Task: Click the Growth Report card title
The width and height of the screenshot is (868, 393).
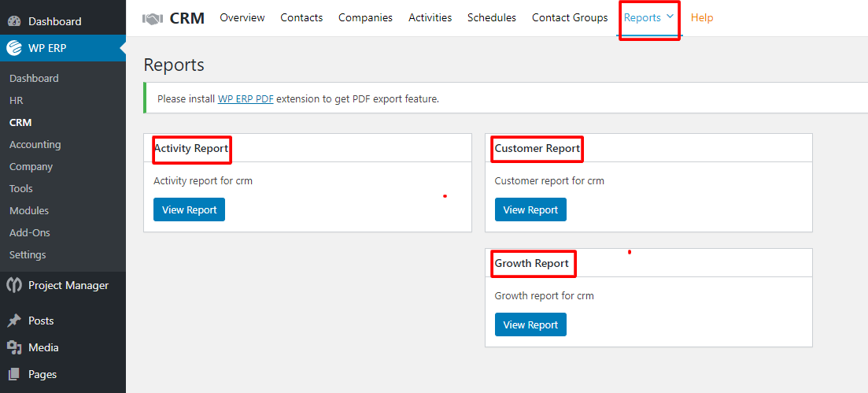Action: pos(531,263)
